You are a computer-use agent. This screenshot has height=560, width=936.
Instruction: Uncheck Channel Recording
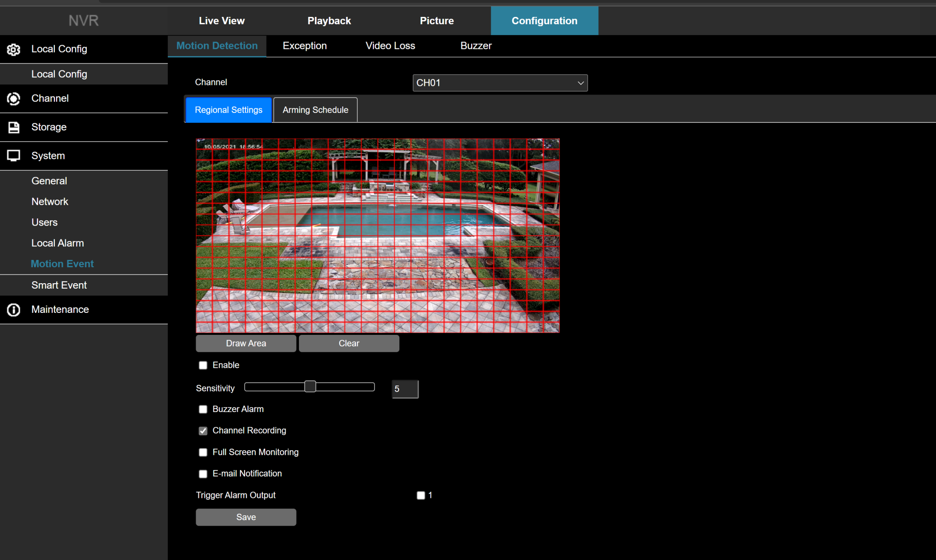pyautogui.click(x=203, y=431)
